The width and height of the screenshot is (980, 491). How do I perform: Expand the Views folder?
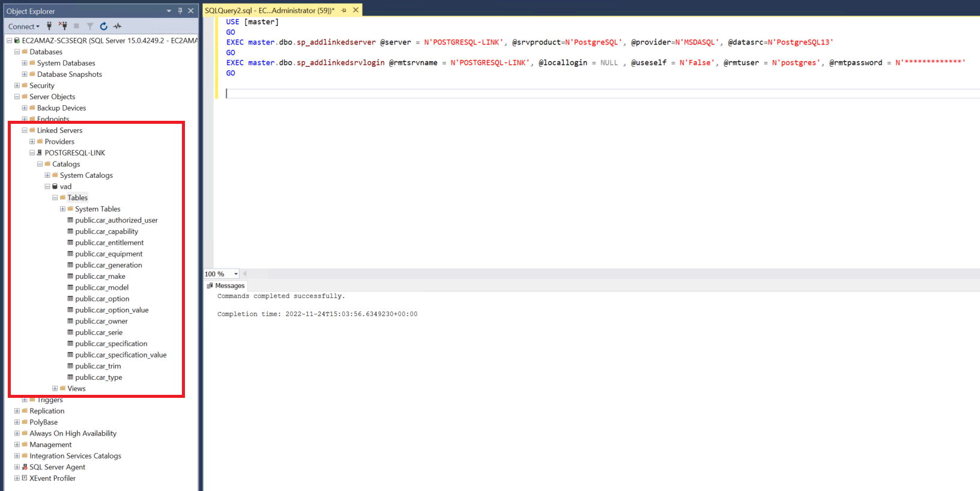55,388
